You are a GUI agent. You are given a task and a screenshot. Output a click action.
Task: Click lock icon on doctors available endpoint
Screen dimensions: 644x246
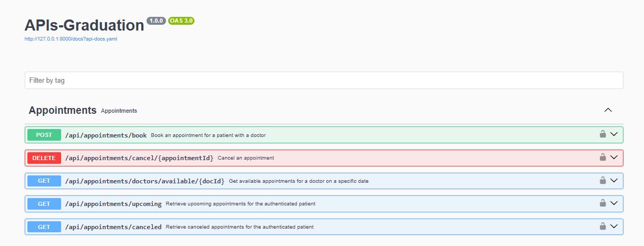[x=602, y=180]
